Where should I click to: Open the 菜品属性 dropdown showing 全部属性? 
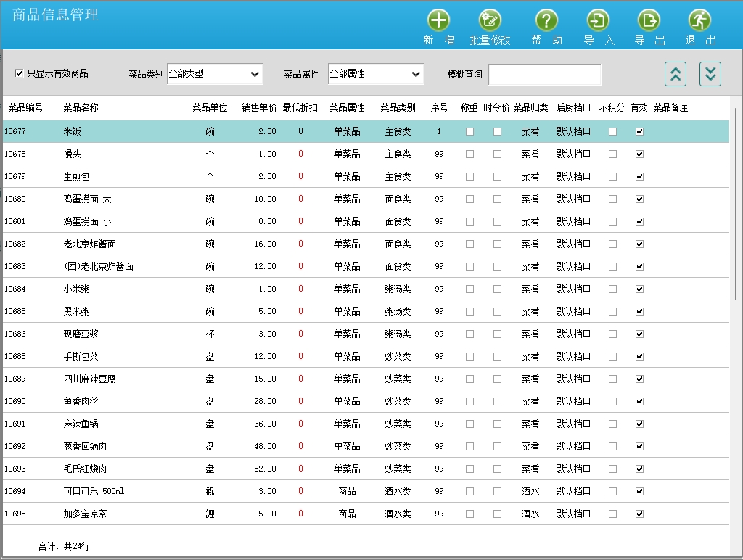point(376,74)
